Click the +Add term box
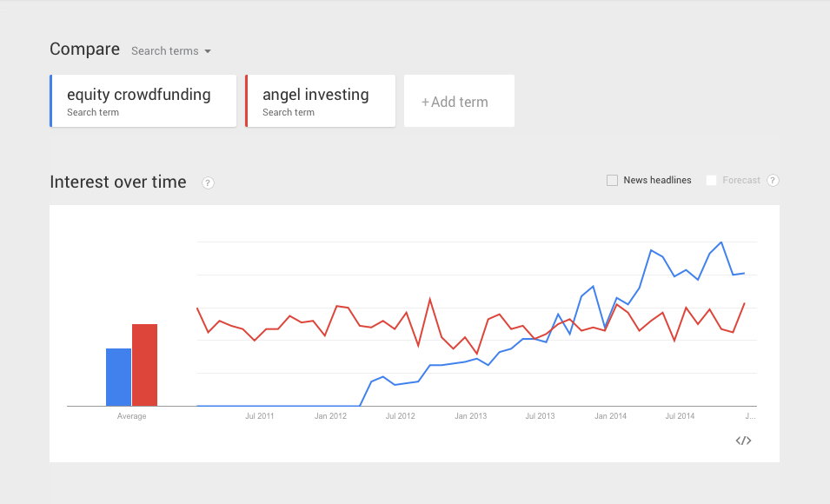The height and width of the screenshot is (504, 830). (459, 101)
